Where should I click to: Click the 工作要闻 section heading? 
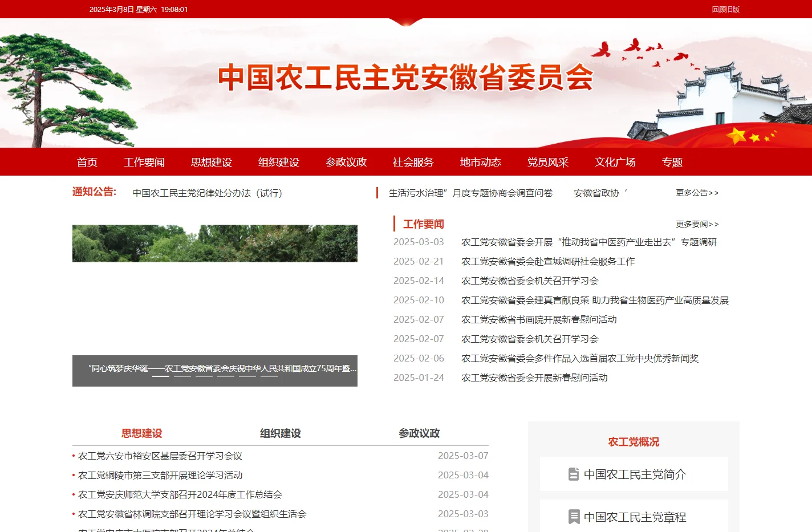pyautogui.click(x=424, y=224)
